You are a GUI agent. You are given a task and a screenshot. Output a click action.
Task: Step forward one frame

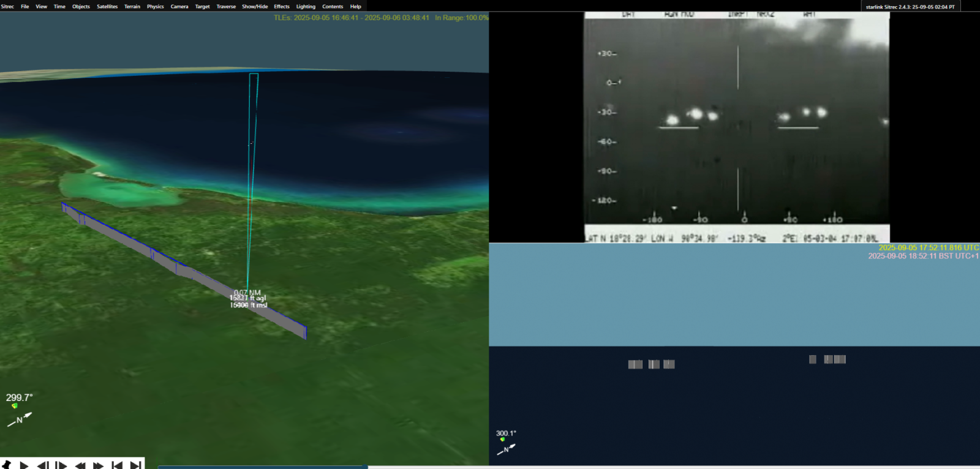[61, 465]
